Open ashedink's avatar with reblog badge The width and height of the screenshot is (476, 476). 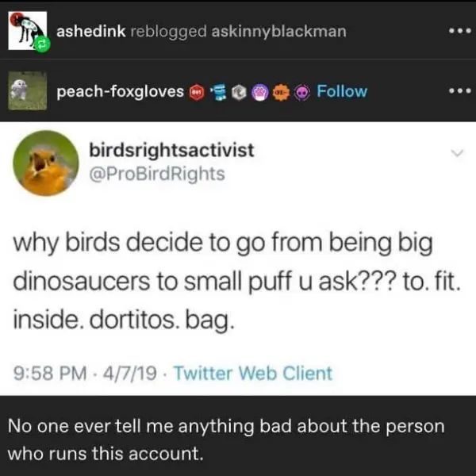(x=29, y=32)
